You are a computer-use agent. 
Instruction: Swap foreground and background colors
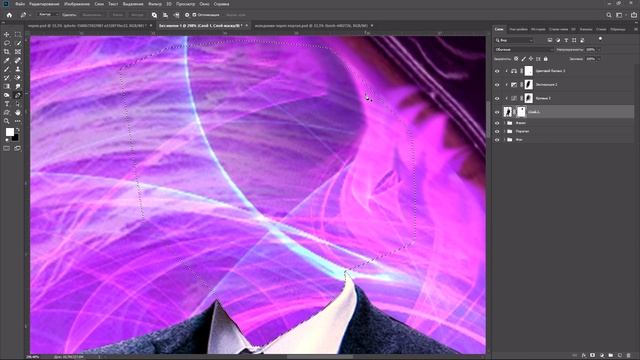pyautogui.click(x=18, y=130)
